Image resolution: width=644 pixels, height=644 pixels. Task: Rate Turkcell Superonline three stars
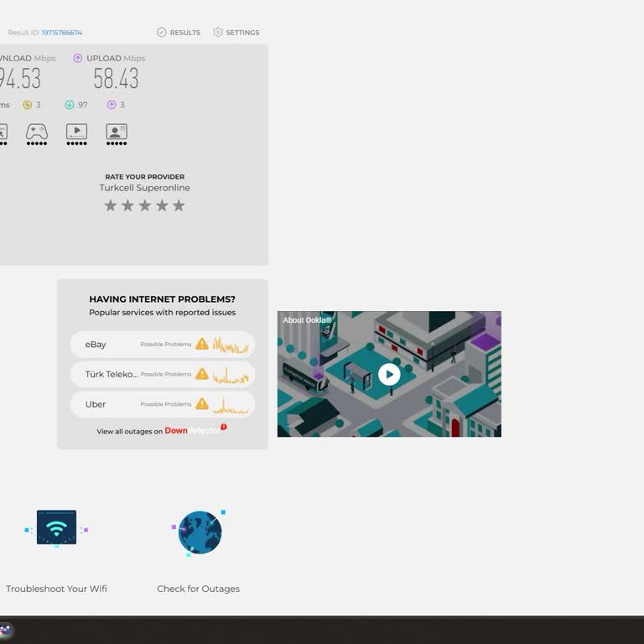[144, 205]
